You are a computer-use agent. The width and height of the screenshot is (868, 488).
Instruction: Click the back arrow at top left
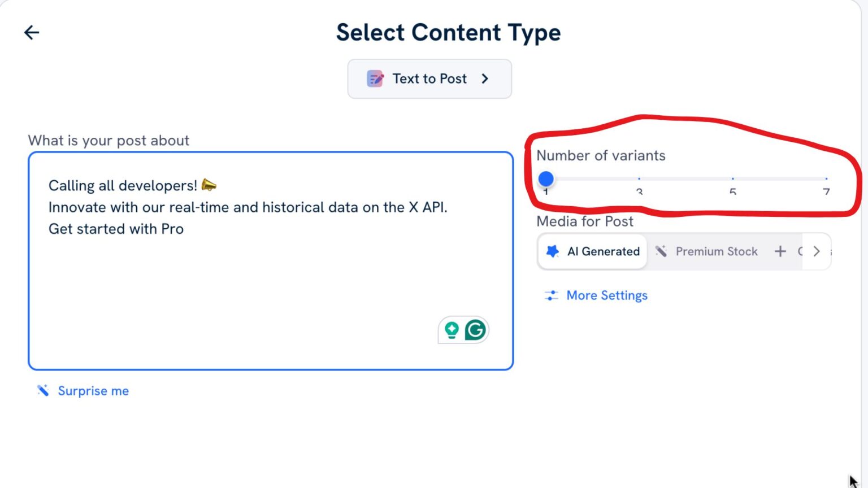tap(32, 32)
